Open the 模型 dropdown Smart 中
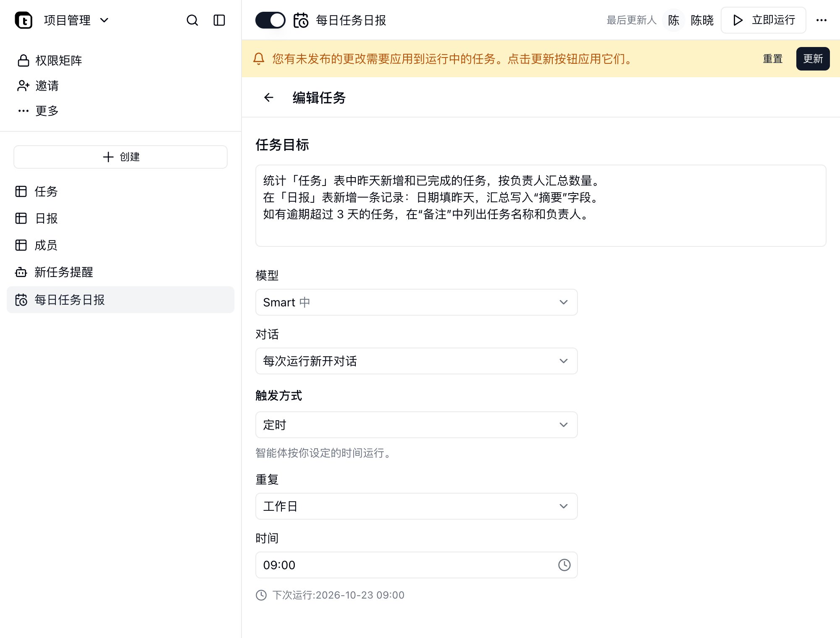This screenshot has width=840, height=638. pyautogui.click(x=416, y=302)
